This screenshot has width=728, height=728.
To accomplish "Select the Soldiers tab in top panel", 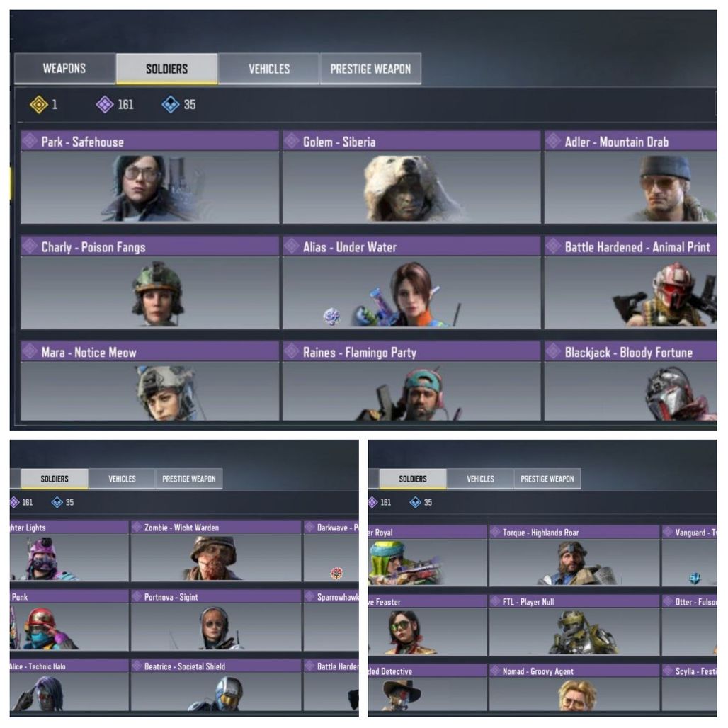I will click(166, 69).
